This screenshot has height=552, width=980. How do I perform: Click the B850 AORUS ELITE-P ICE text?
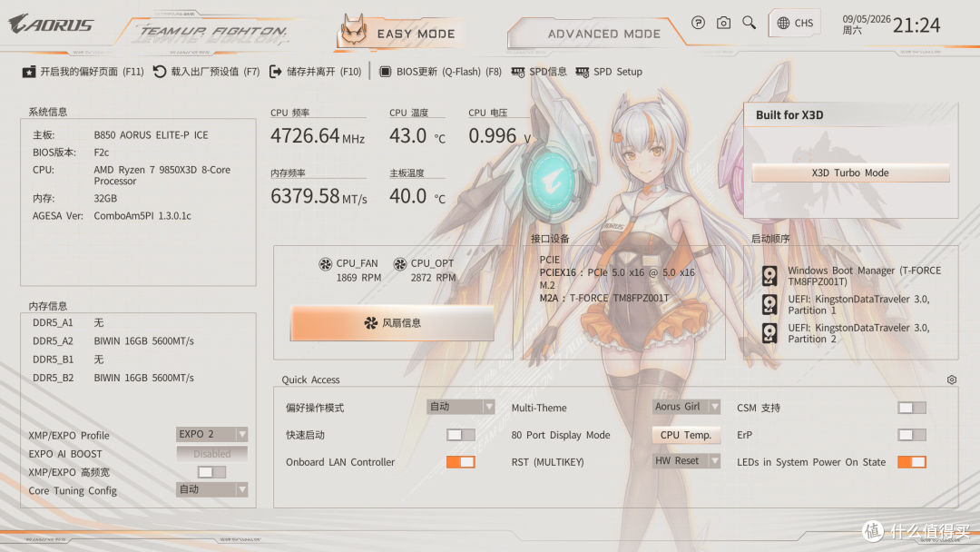tap(151, 135)
